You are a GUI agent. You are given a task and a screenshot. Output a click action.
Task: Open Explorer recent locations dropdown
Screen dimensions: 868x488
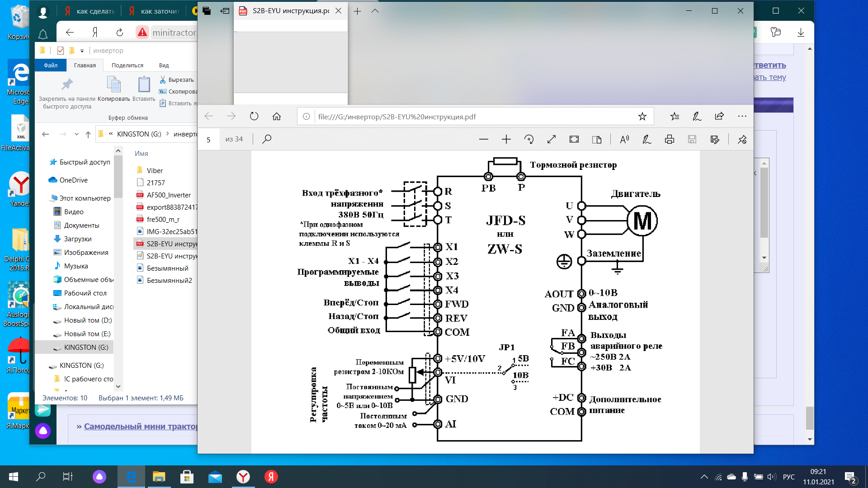pyautogui.click(x=76, y=134)
